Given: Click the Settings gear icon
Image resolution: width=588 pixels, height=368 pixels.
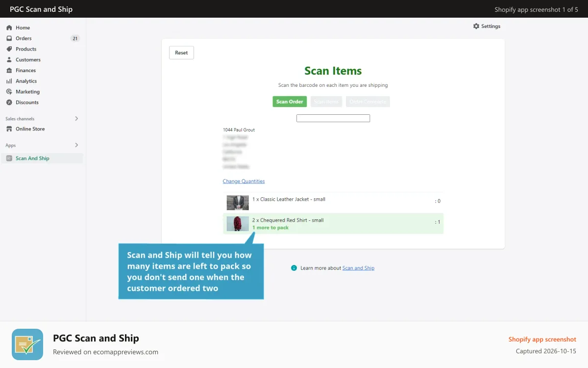Looking at the screenshot, I should pos(476,26).
